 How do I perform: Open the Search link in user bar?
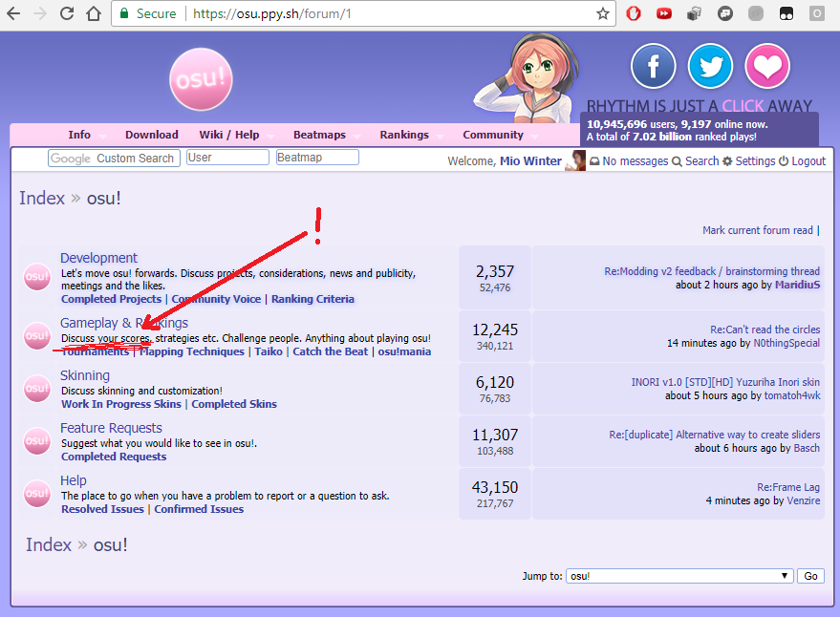point(696,160)
